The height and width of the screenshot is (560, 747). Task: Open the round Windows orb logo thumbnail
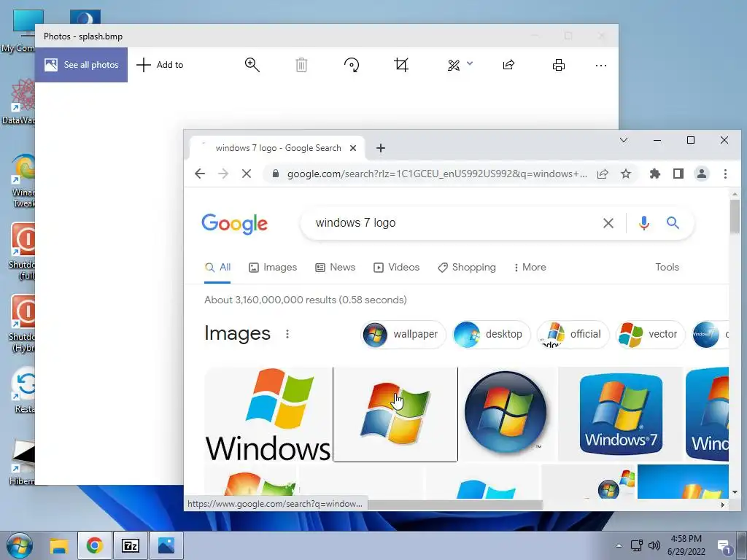[508, 414]
